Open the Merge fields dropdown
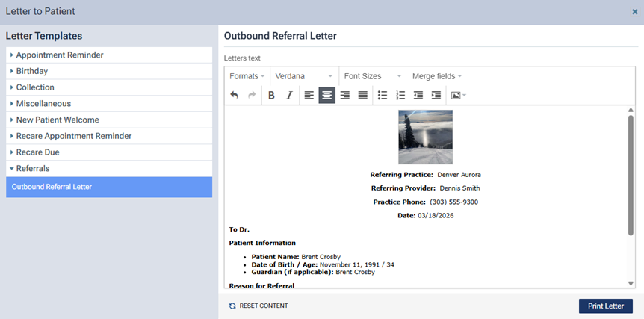 click(x=436, y=76)
